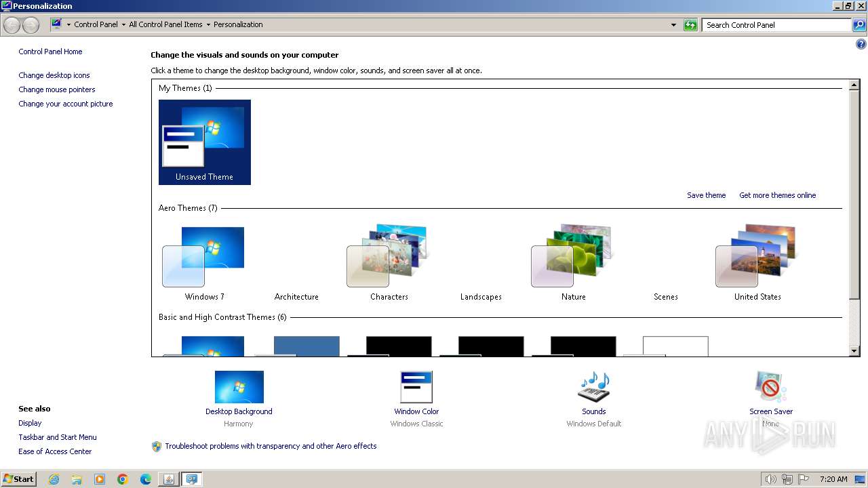Expand the address bar history dropdown

(673, 25)
